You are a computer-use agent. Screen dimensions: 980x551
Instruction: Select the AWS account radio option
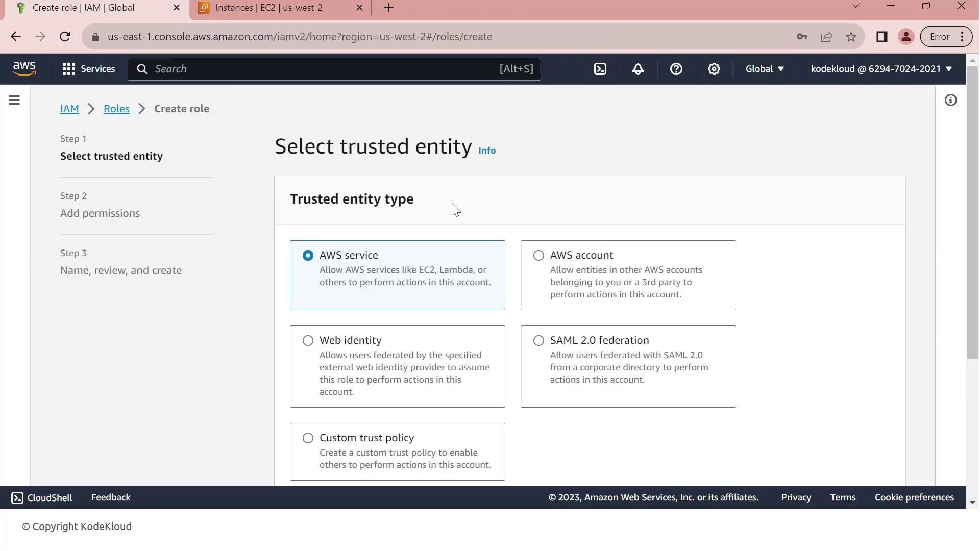pyautogui.click(x=538, y=255)
